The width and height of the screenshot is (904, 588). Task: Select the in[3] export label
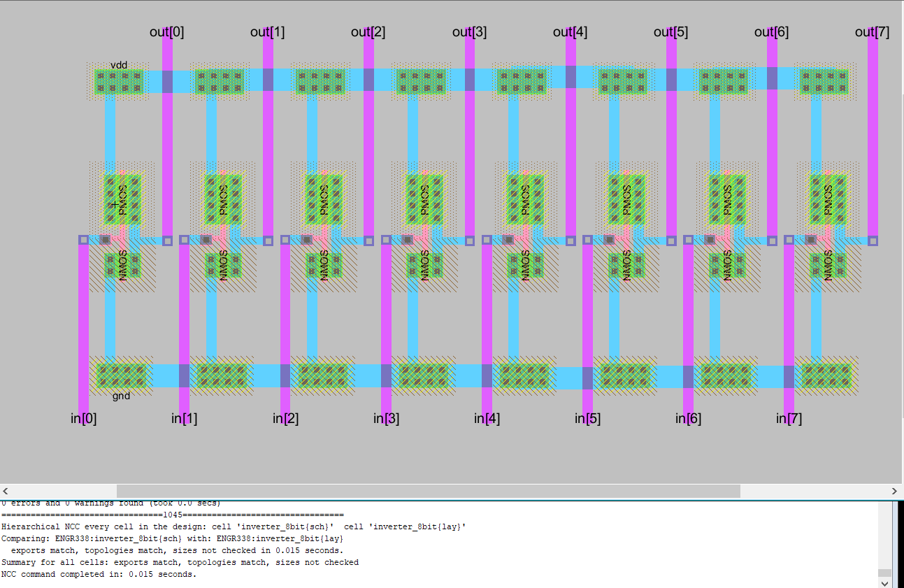tap(386, 419)
